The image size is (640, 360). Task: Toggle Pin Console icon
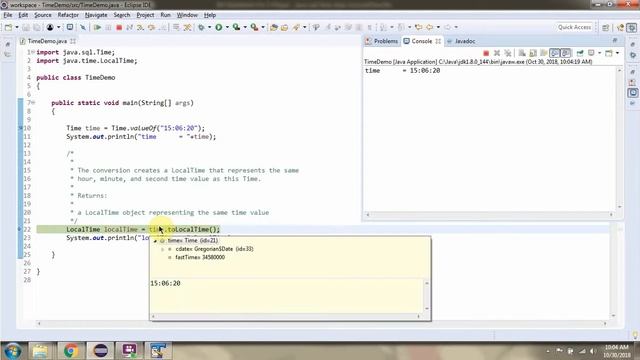click(580, 53)
